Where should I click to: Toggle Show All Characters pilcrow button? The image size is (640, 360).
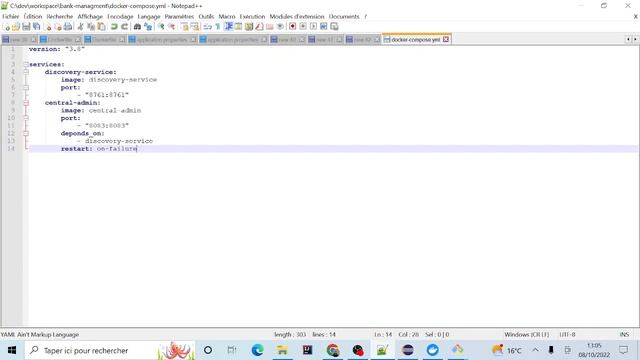218,27
